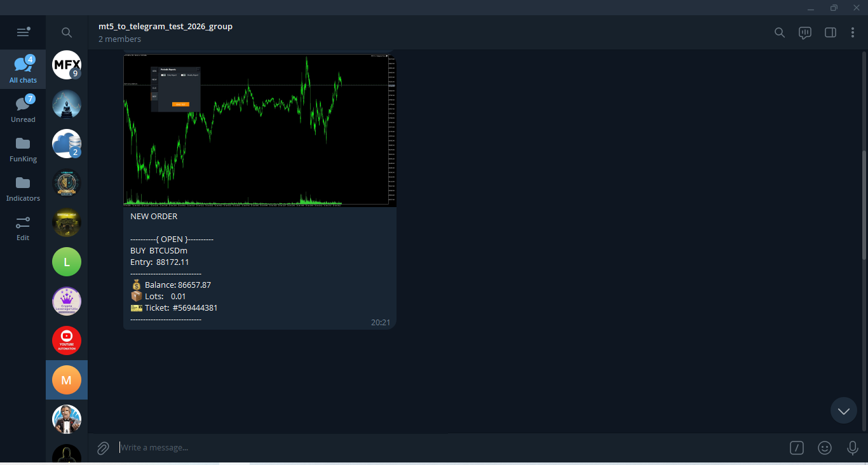The image size is (868, 465).
Task: Open the chat with suited man avatar
Action: pyautogui.click(x=67, y=419)
